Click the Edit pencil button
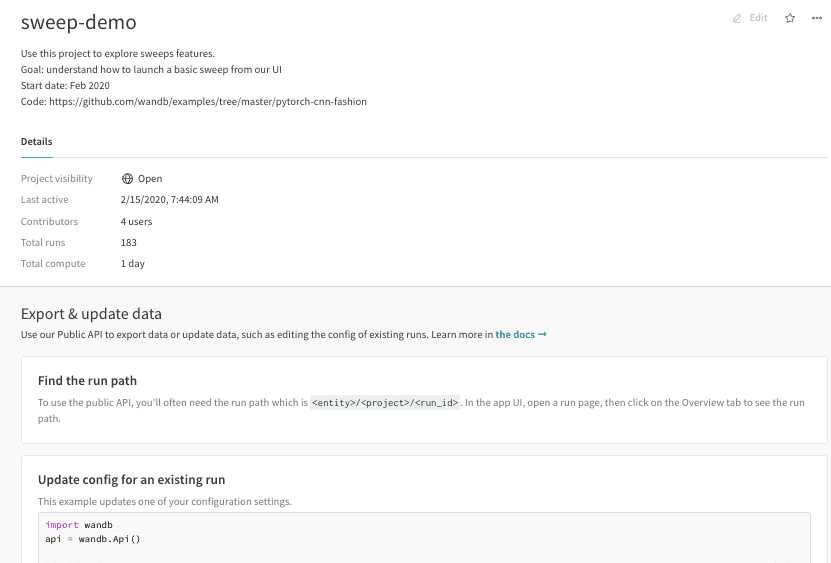 [x=750, y=18]
